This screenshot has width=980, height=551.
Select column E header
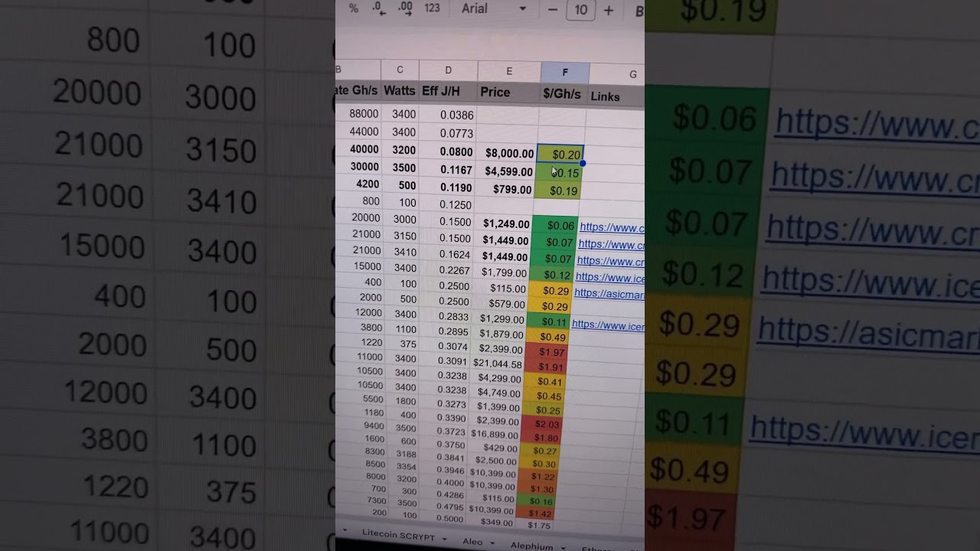click(x=509, y=71)
